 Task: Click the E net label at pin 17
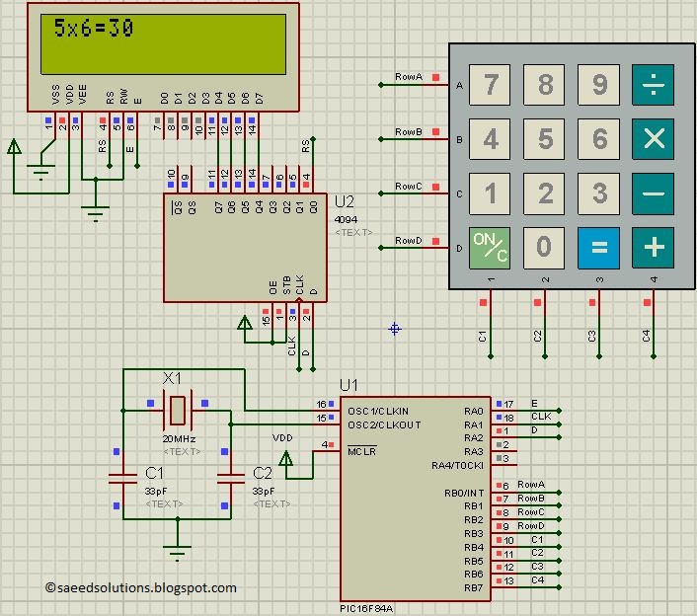coord(534,403)
